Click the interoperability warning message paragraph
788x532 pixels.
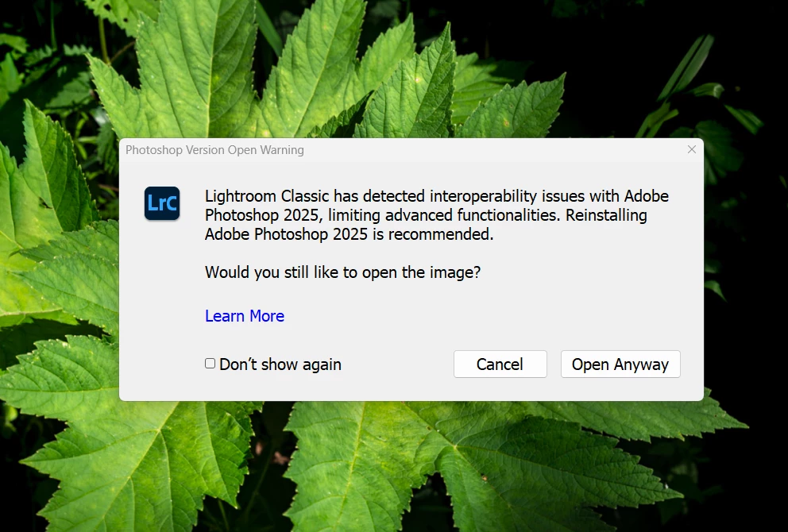(x=437, y=215)
